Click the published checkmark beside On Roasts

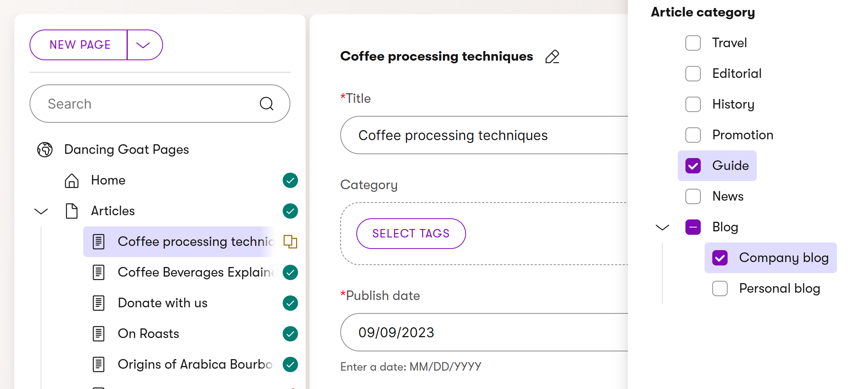(x=290, y=334)
